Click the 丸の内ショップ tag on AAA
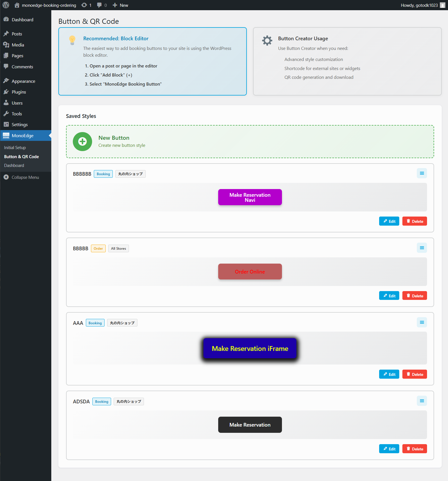Screen dimensions: 448x481 [x=122, y=323]
